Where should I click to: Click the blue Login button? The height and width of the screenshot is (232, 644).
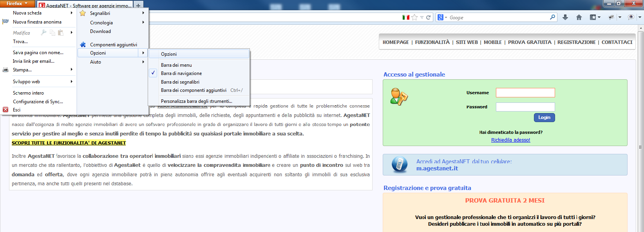point(544,117)
